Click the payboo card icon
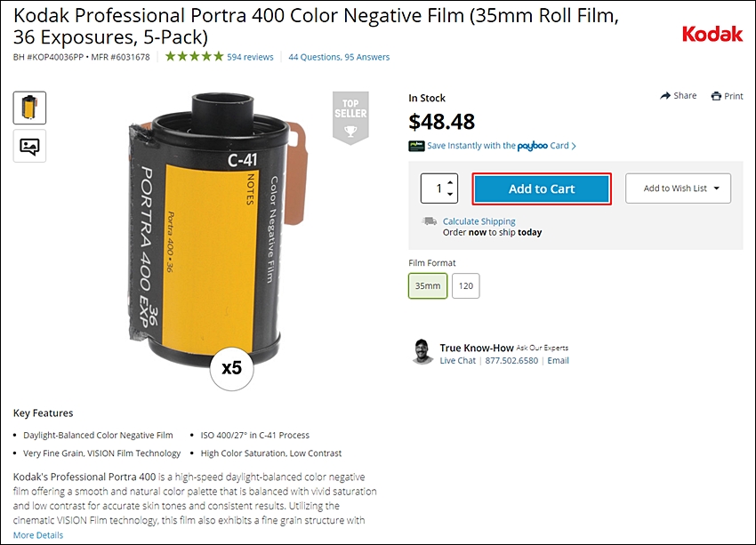The width and height of the screenshot is (756, 545). [416, 146]
